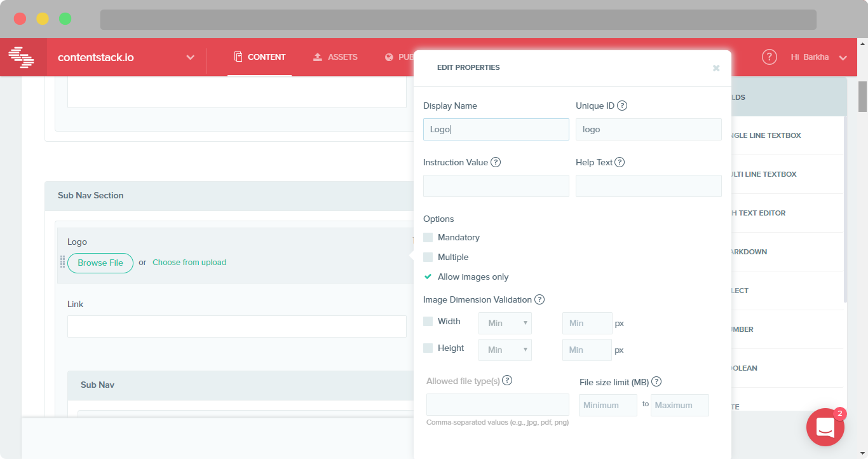Click the page vertical scrollbar thumb
Image resolution: width=868 pixels, height=459 pixels.
pos(863,95)
